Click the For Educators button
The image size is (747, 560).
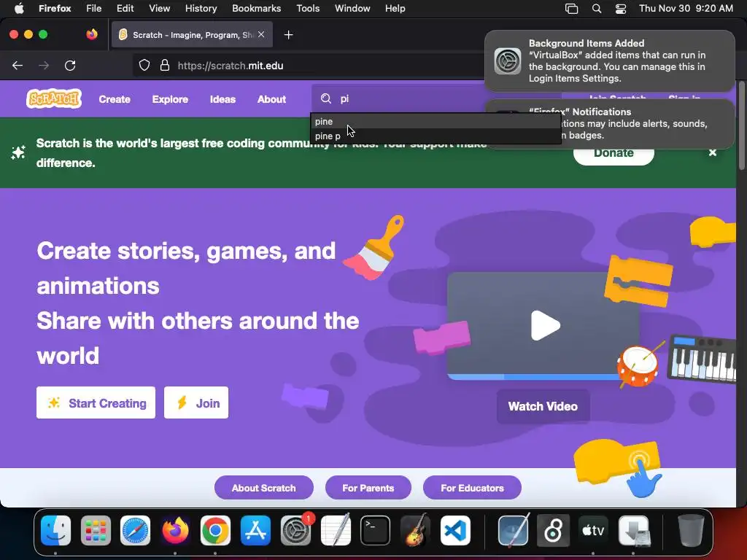(472, 488)
